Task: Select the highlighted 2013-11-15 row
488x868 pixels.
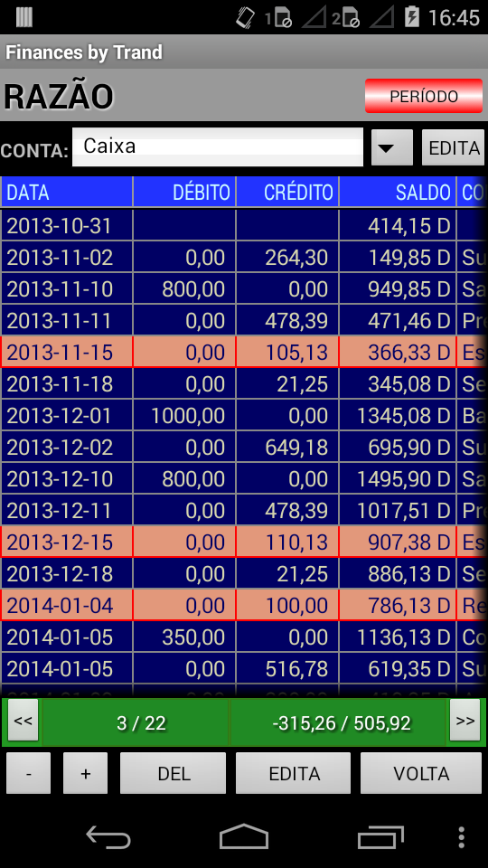Action: pos(244,352)
